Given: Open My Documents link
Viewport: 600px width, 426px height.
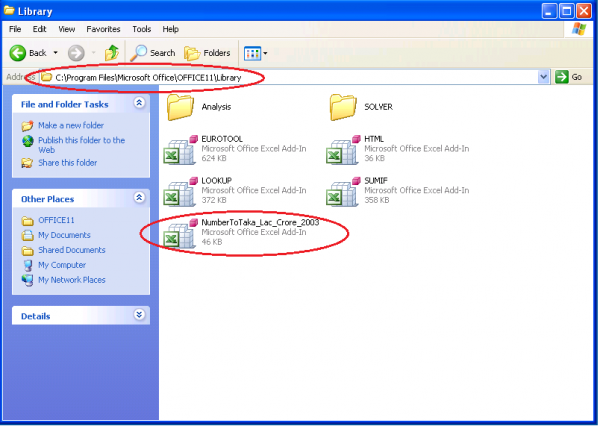Looking at the screenshot, I should click(64, 235).
